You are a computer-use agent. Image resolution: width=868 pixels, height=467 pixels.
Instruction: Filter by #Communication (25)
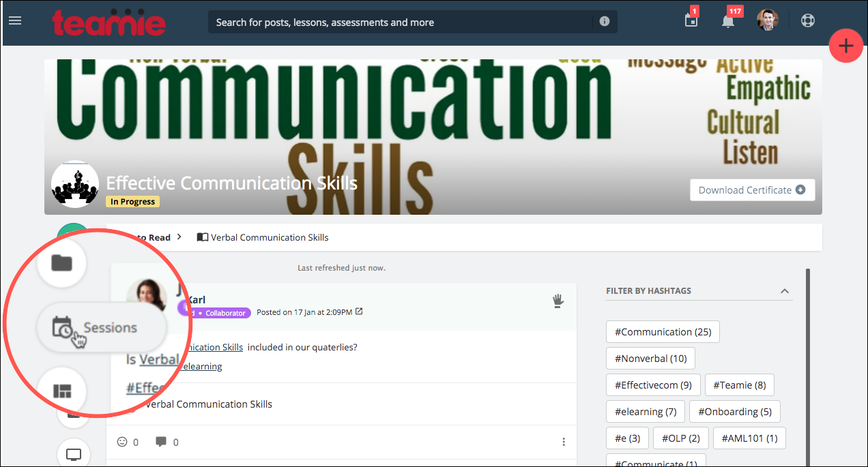tap(663, 332)
